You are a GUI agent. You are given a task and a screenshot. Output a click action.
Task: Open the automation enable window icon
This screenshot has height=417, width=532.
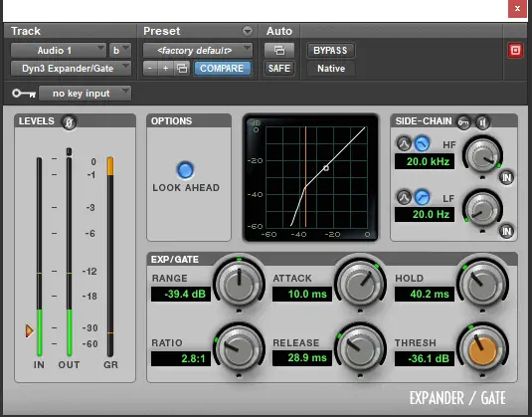pyautogui.click(x=279, y=50)
